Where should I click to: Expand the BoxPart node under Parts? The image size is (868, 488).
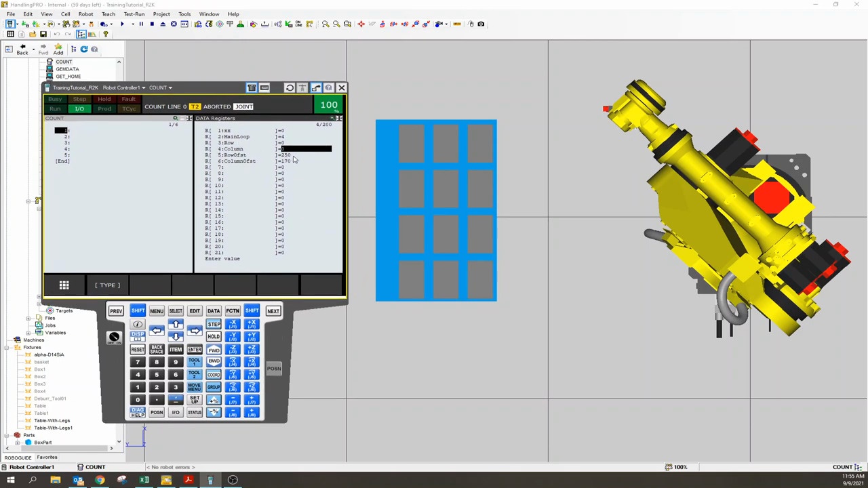point(17,442)
